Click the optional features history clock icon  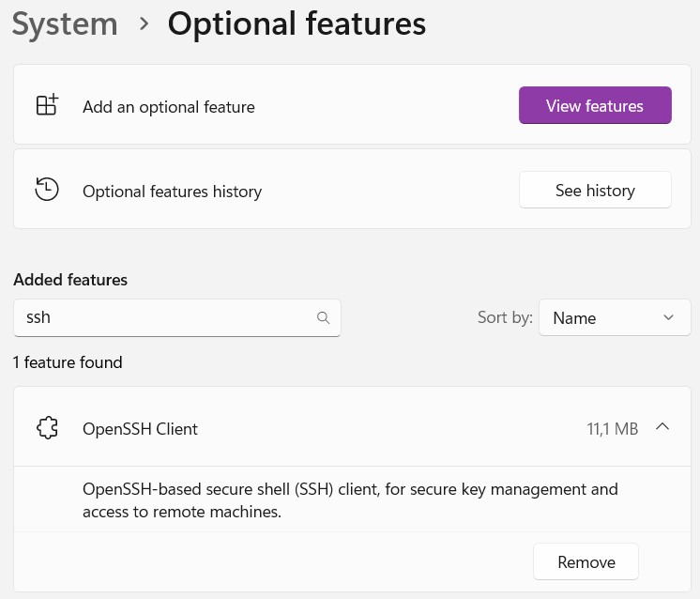point(47,190)
